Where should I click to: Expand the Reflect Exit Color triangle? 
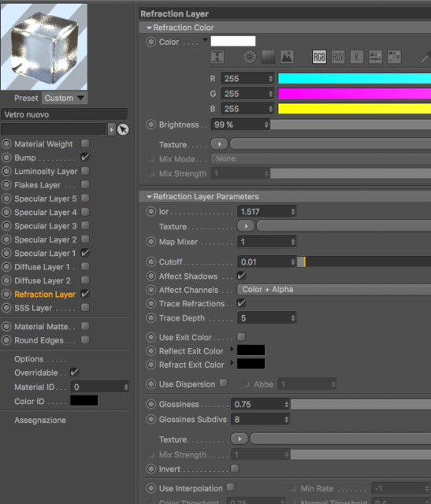[x=232, y=349]
